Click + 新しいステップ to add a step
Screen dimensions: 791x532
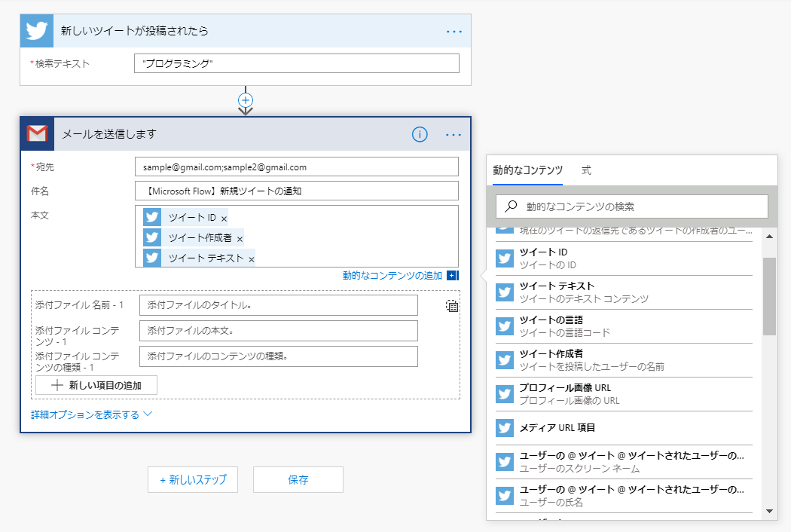(193, 479)
